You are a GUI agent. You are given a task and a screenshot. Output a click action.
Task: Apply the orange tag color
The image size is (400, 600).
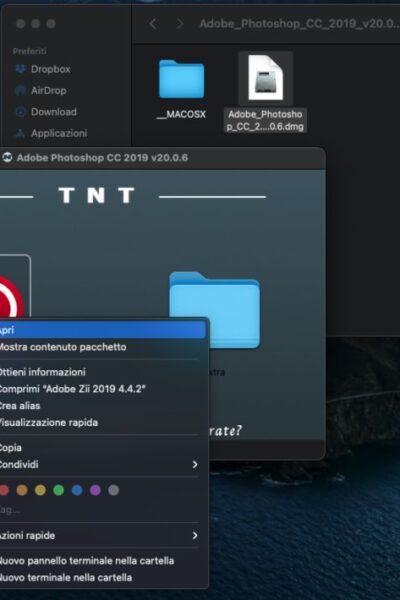click(22, 490)
